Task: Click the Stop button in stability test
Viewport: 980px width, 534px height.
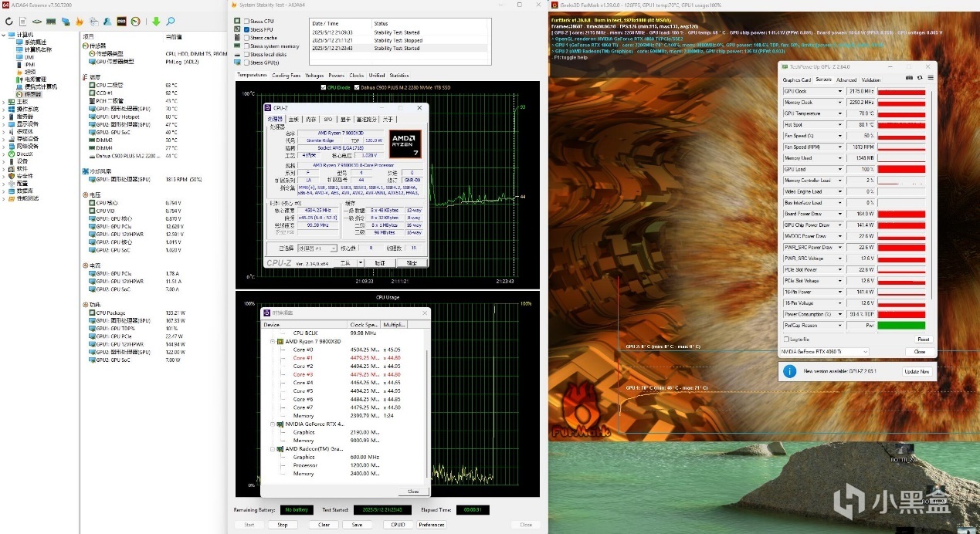Action: (283, 525)
